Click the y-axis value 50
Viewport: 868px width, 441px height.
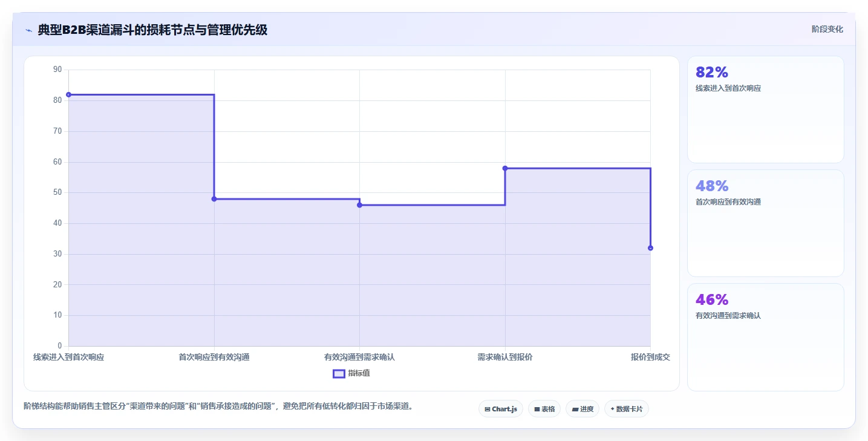click(57, 192)
